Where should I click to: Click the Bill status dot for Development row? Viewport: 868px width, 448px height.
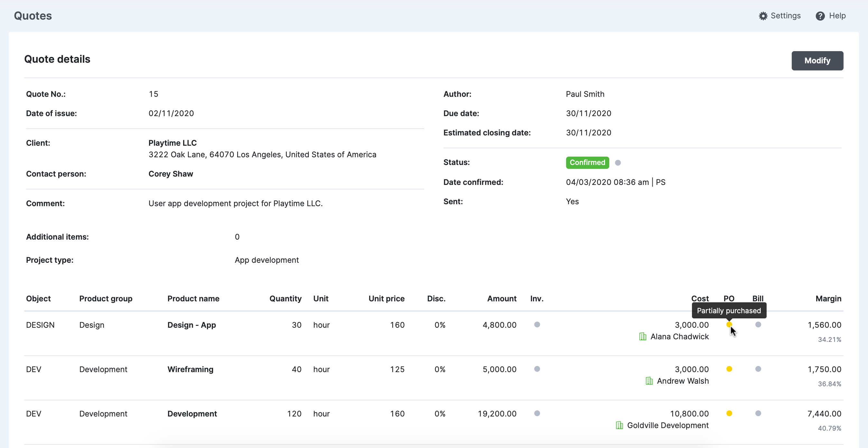pyautogui.click(x=758, y=413)
